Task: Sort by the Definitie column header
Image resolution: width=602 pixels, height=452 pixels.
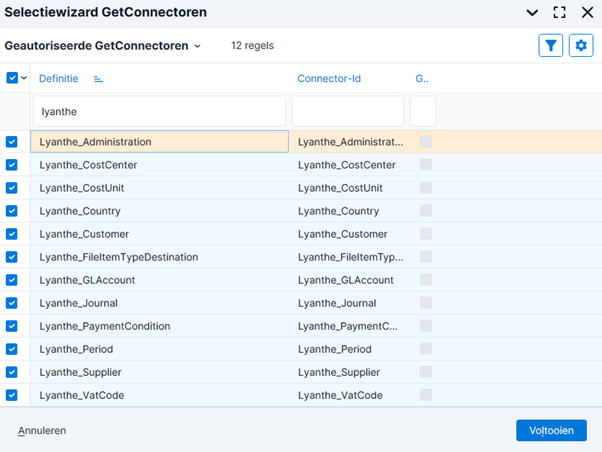Action: 59,78
